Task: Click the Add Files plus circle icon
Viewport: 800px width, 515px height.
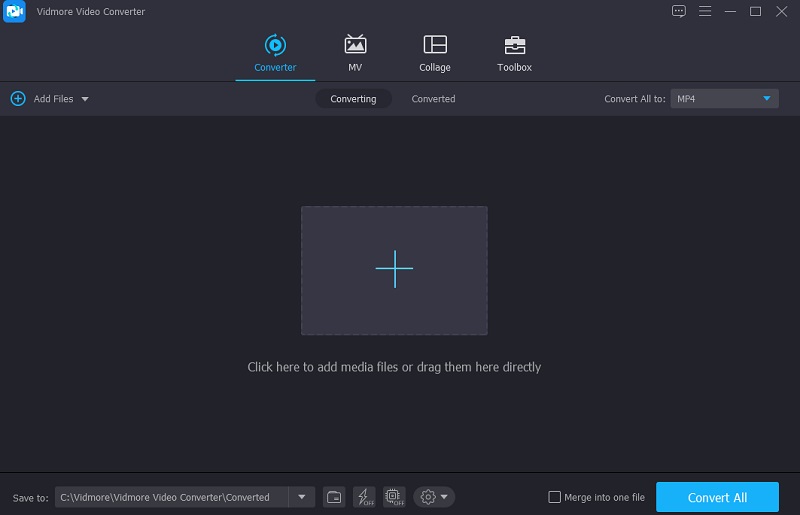Action: tap(18, 99)
